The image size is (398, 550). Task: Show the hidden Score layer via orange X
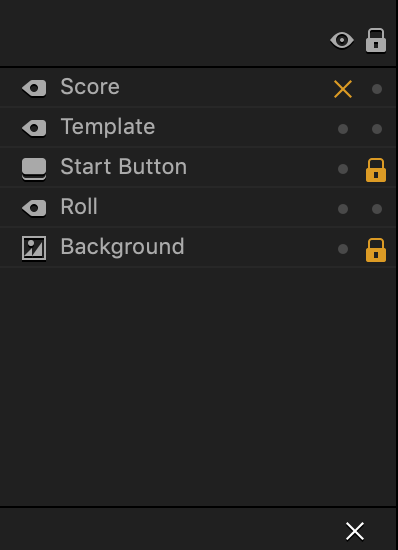pos(343,89)
